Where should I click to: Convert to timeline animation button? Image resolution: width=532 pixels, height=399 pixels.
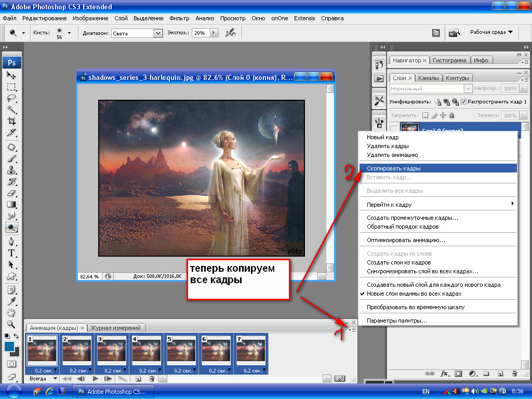(339, 379)
